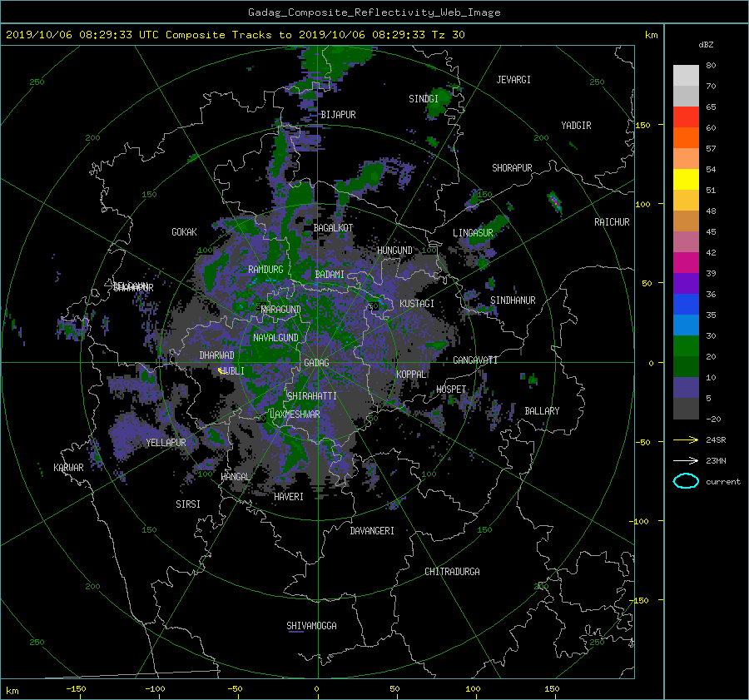
Task: Click the 'HAVERI' city label
Action: (x=289, y=497)
